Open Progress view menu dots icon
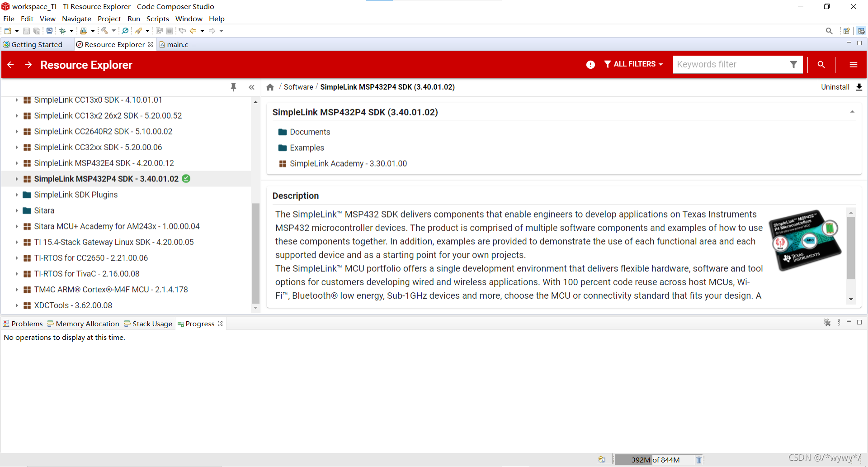Screen dimensions: 868x467 839,322
